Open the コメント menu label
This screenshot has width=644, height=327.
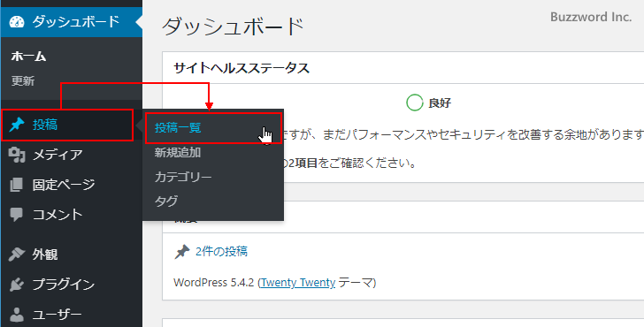[x=57, y=215]
